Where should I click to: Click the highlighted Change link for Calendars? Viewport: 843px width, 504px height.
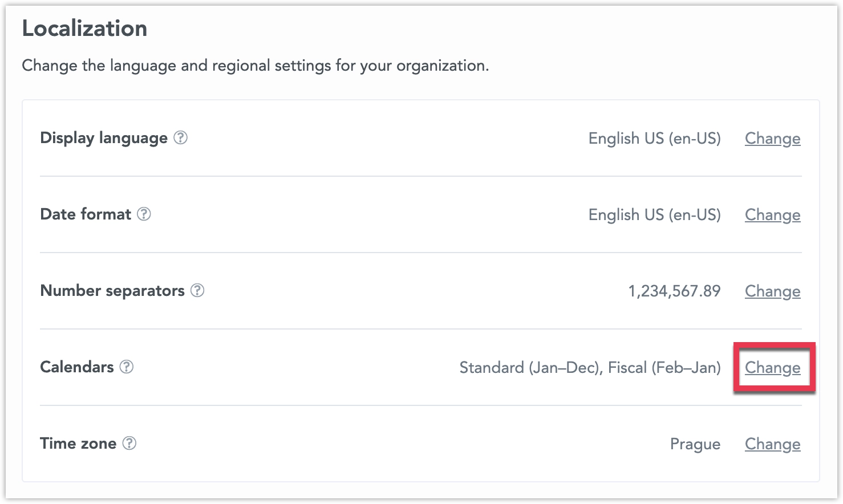[772, 368]
